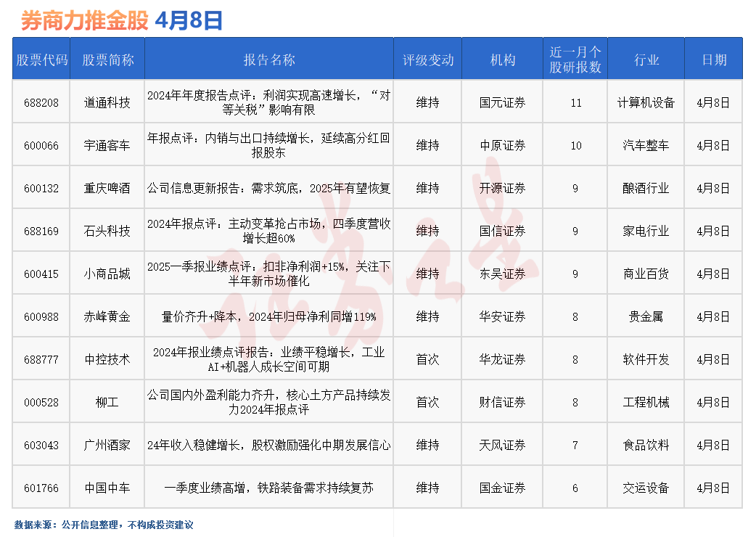Click industry 商业百货
The width and height of the screenshot is (756, 537).
coord(646,274)
